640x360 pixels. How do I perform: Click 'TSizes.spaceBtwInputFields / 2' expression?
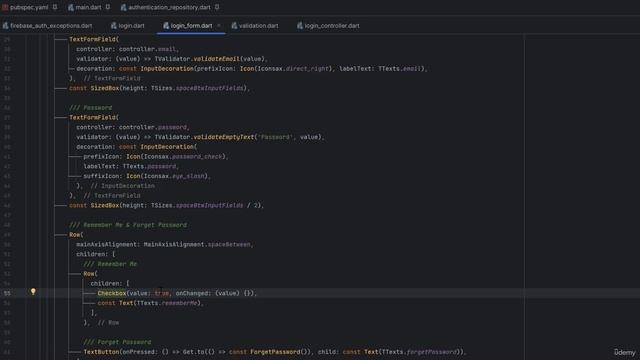coord(205,205)
